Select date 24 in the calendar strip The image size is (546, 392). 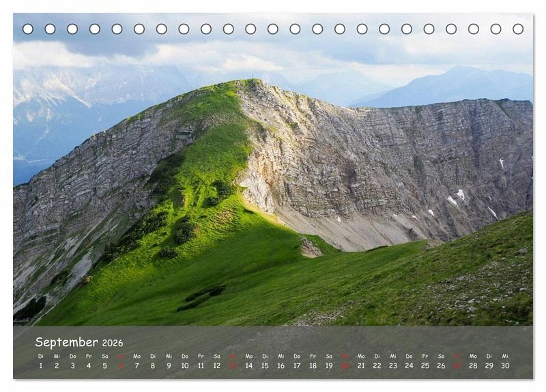[409, 365]
